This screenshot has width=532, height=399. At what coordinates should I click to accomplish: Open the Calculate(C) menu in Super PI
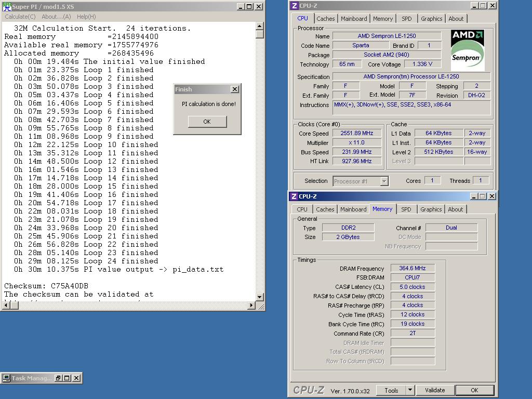coord(20,17)
